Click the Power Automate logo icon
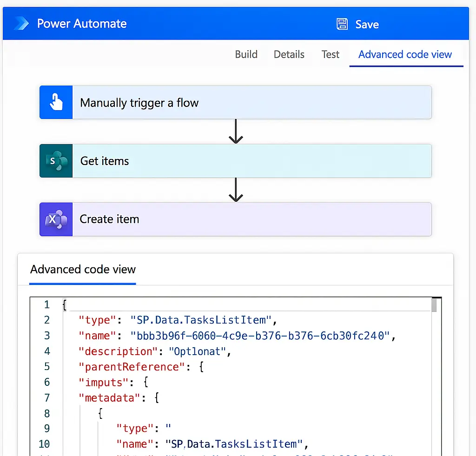The width and height of the screenshot is (476, 456). point(21,23)
